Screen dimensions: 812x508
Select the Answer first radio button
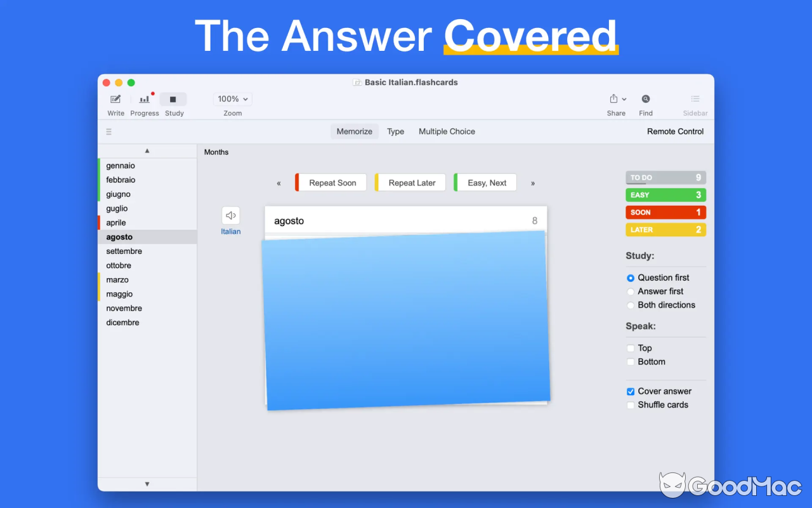(x=630, y=291)
